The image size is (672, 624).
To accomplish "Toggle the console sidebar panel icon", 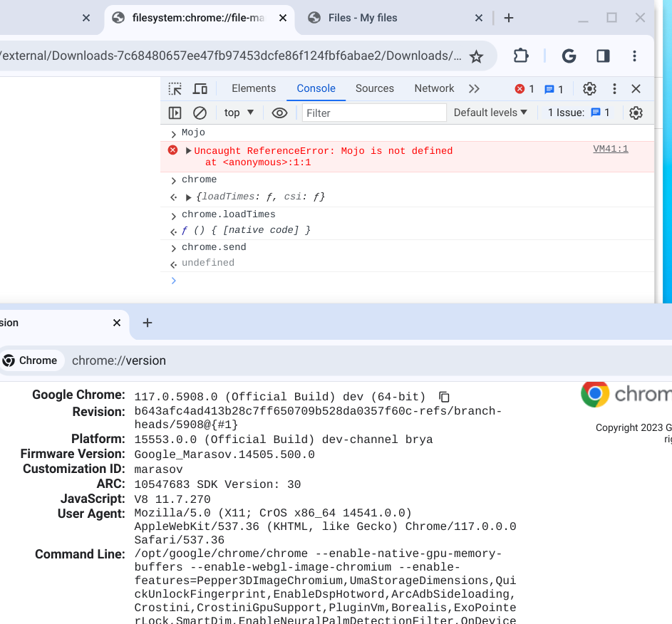I will pyautogui.click(x=175, y=113).
